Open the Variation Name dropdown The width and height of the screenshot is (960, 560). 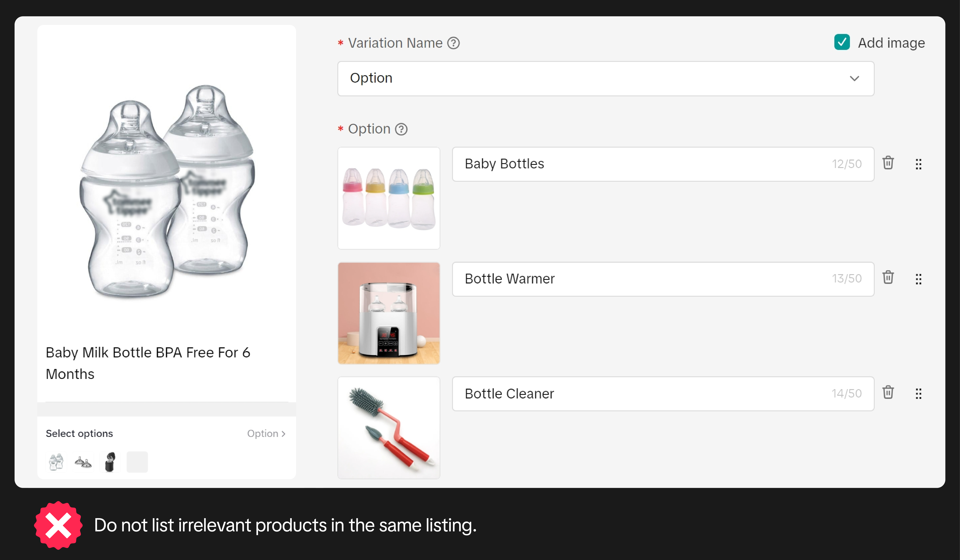pos(606,78)
